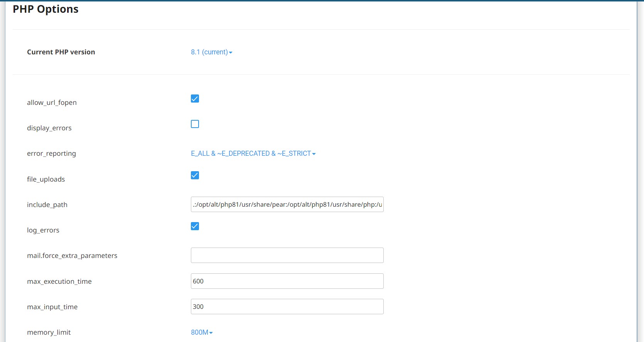Click the max_execution_time label text

click(x=59, y=281)
